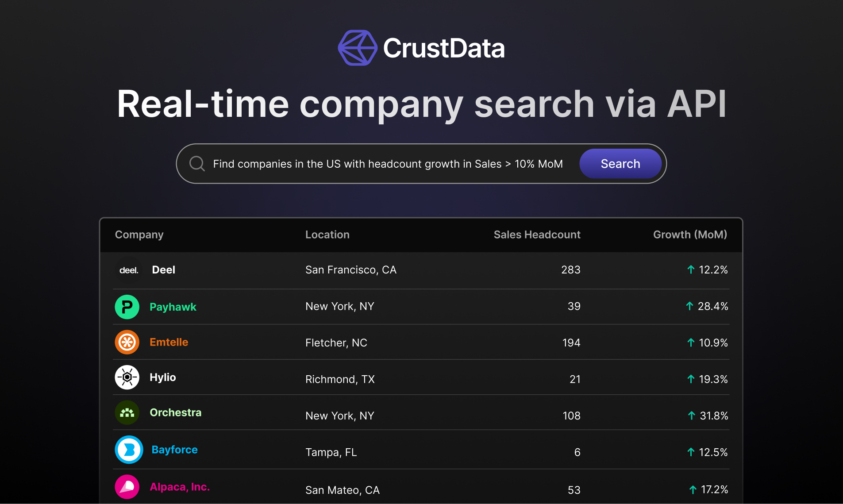Click the 17.2% growth value
Screen dimensions: 843x504
coord(715,489)
